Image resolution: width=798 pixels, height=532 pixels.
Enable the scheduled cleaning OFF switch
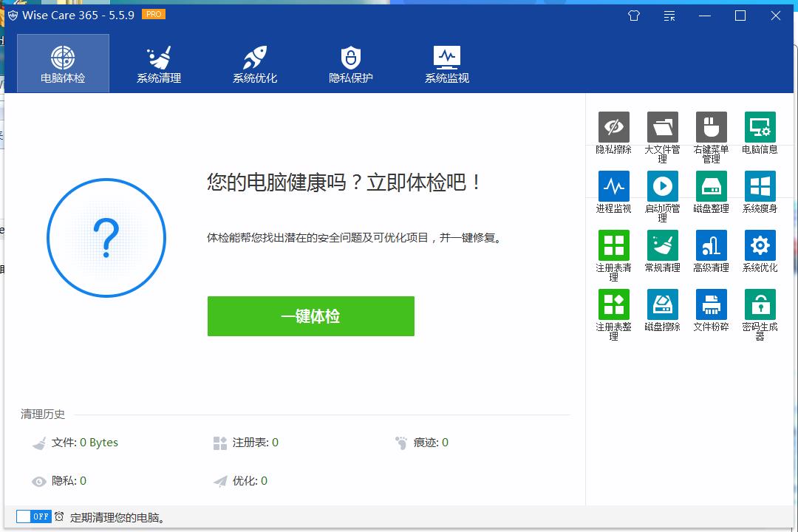tap(32, 516)
